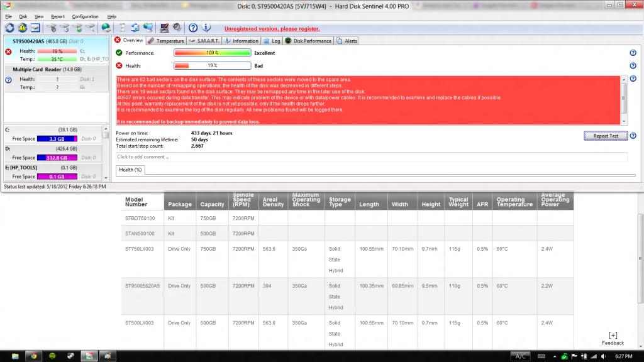644x362 pixels.
Task: Open the Configuration menu
Action: [85, 17]
